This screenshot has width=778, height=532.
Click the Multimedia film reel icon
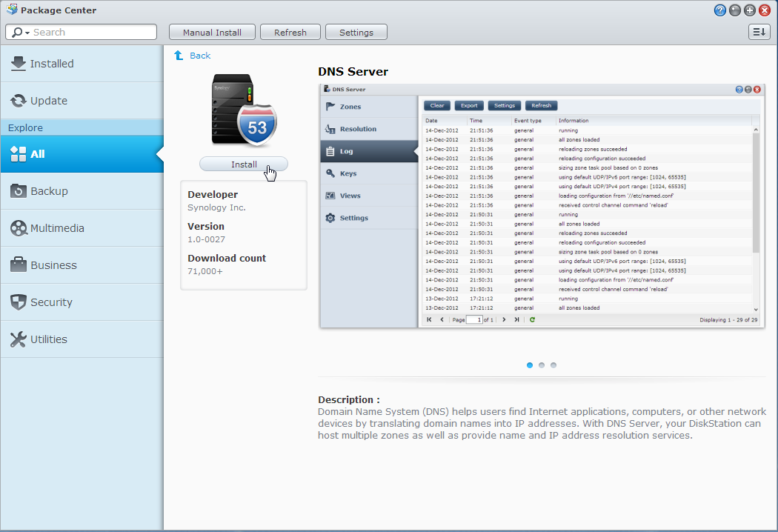[19, 228]
